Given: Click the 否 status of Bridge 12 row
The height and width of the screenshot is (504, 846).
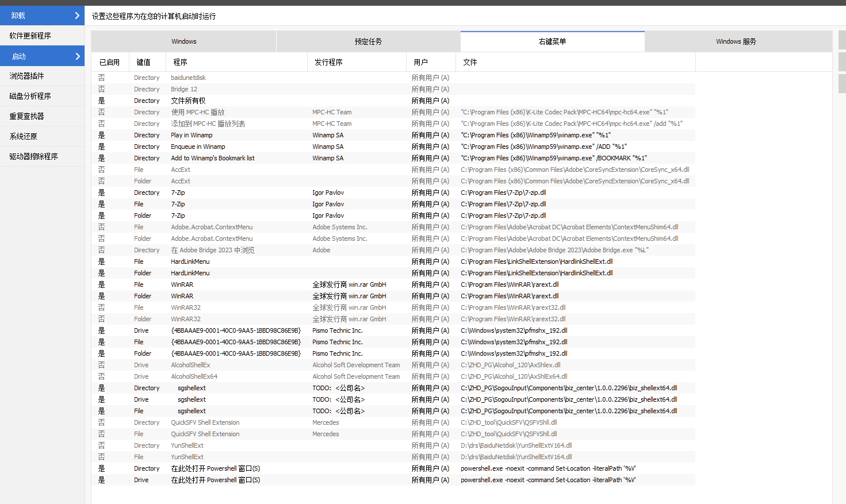Looking at the screenshot, I should click(x=101, y=89).
